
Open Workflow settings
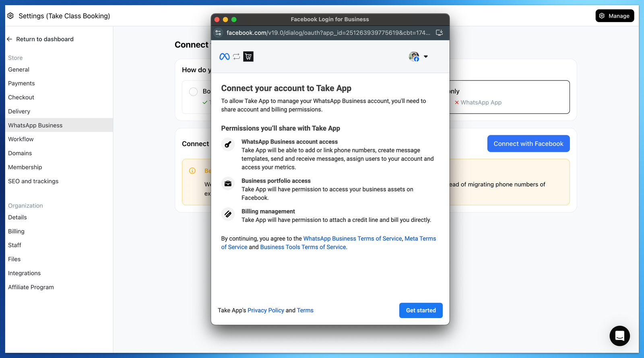(21, 139)
